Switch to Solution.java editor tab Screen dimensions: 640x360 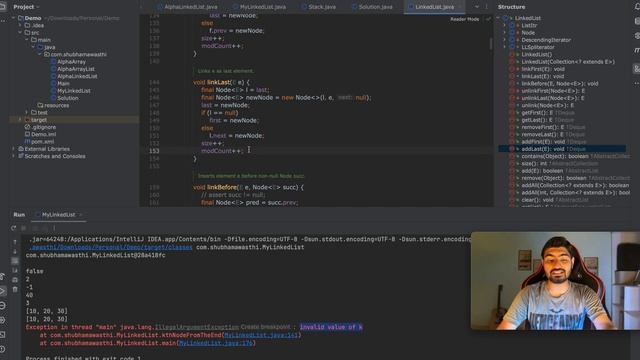coord(372,7)
